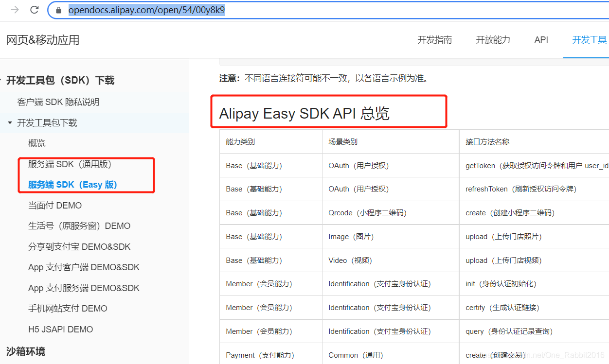This screenshot has width=609, height=364.
Task: Open the 沙箱环境 sidebar section
Action: [26, 351]
